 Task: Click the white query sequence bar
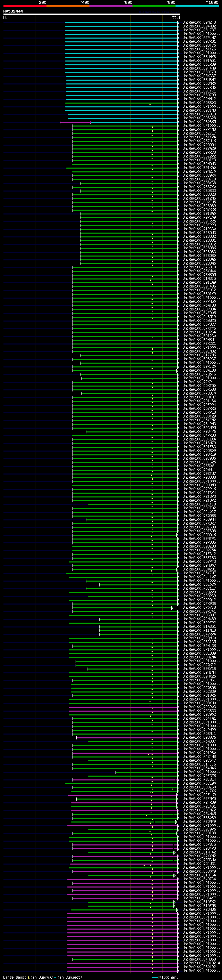pyautogui.click(x=92, y=14)
